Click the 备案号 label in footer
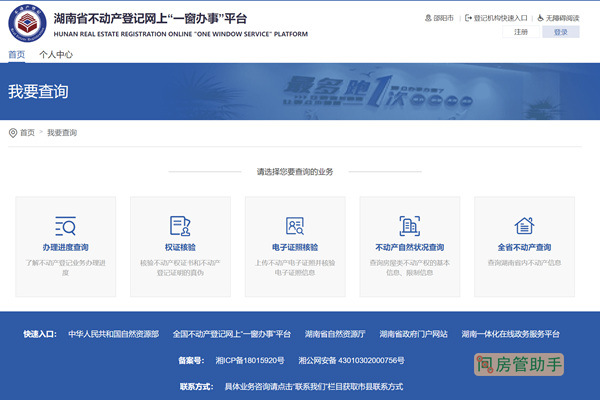This screenshot has width=600, height=400. tap(191, 361)
